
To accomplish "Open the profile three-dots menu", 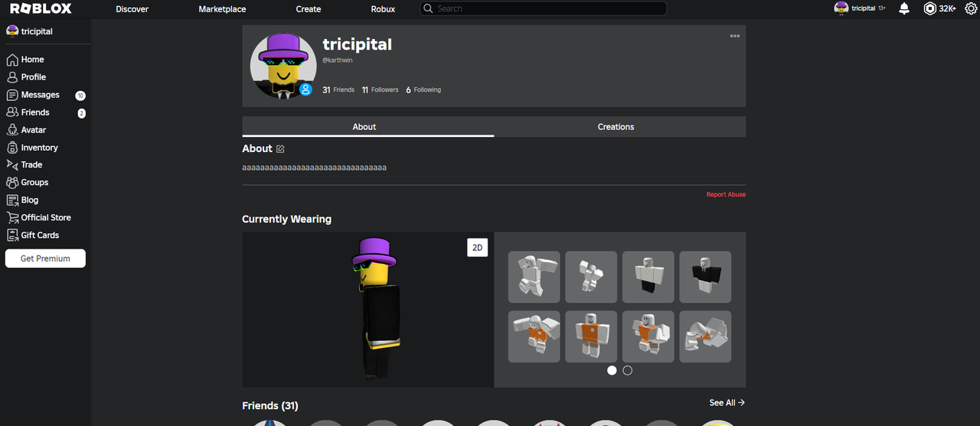I will point(735,36).
